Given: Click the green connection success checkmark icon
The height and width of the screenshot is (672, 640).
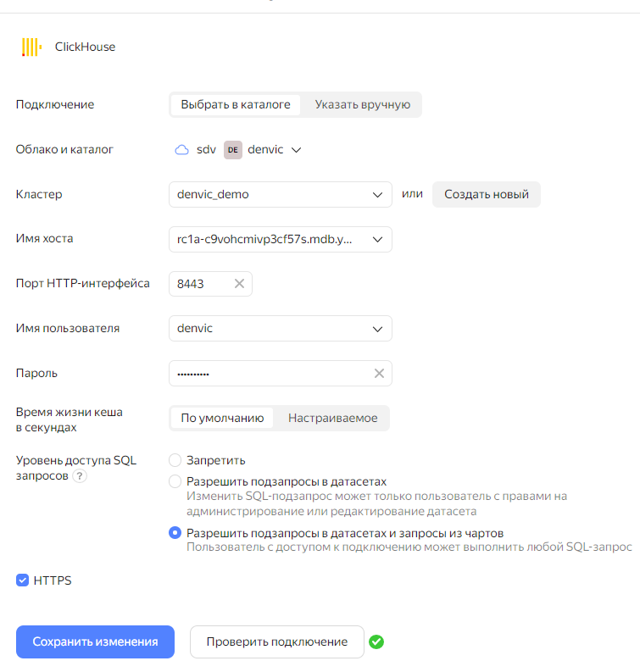Looking at the screenshot, I should pyautogui.click(x=376, y=642).
